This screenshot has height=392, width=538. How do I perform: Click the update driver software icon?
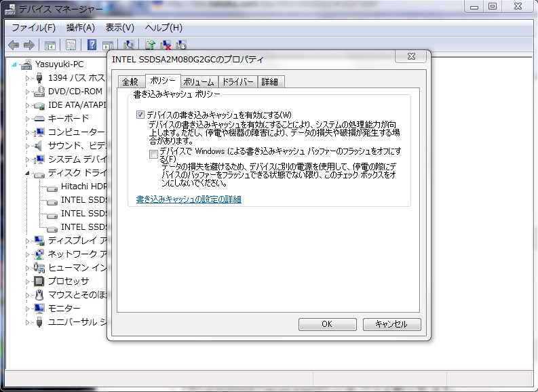point(150,45)
